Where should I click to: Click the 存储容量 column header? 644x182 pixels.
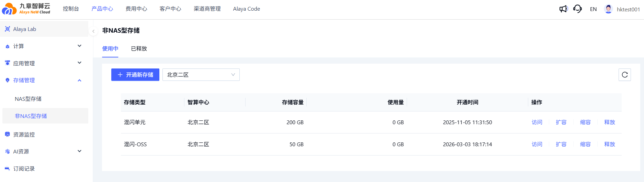point(293,102)
